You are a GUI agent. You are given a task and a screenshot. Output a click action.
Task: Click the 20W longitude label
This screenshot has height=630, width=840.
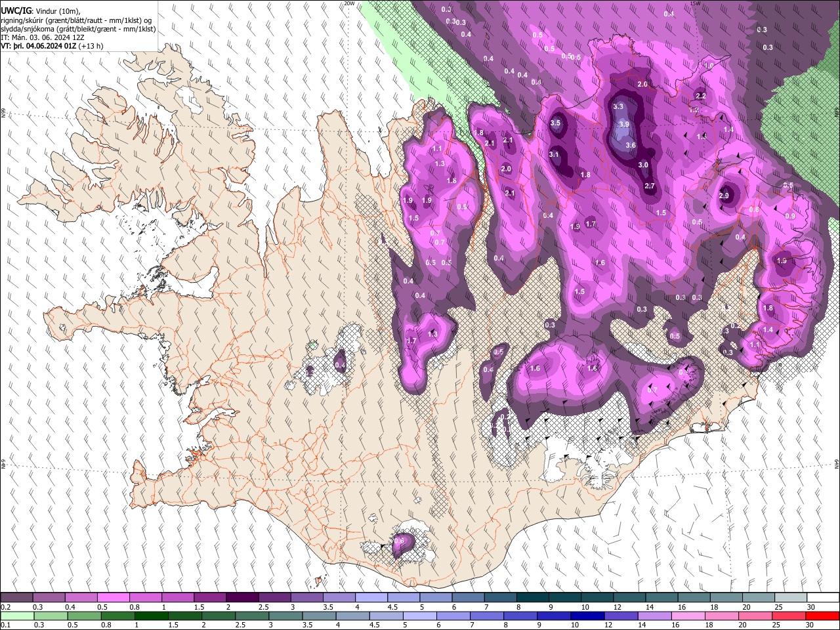pos(350,3)
